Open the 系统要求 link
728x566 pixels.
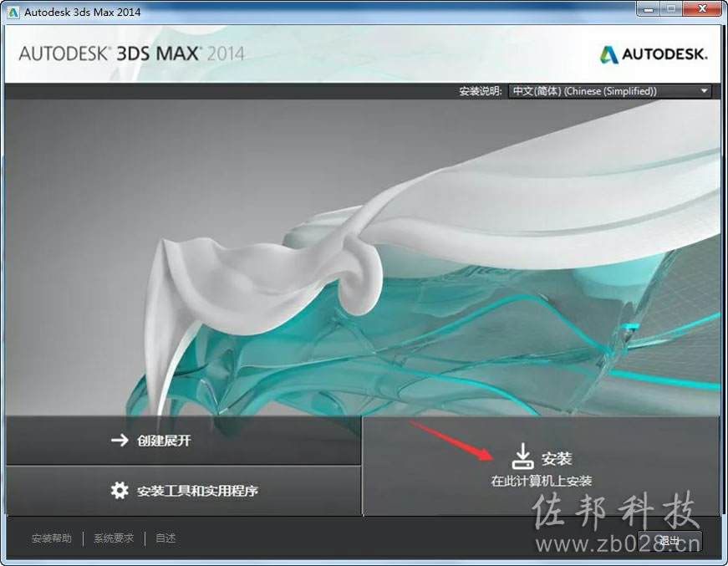tap(114, 538)
